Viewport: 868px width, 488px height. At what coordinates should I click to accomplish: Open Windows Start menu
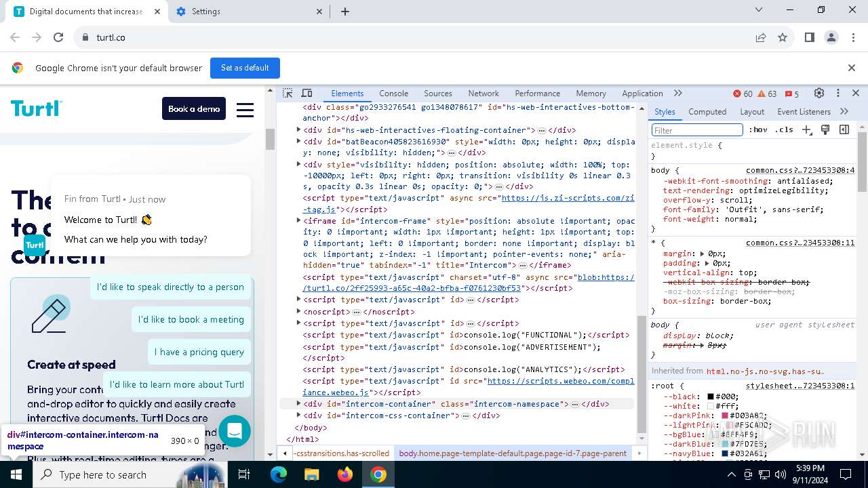16,474
